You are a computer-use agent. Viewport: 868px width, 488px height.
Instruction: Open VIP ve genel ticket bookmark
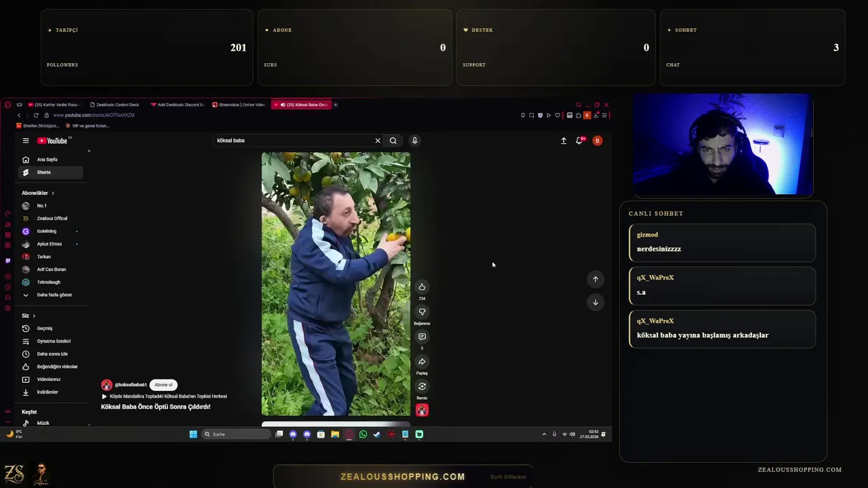(87, 126)
